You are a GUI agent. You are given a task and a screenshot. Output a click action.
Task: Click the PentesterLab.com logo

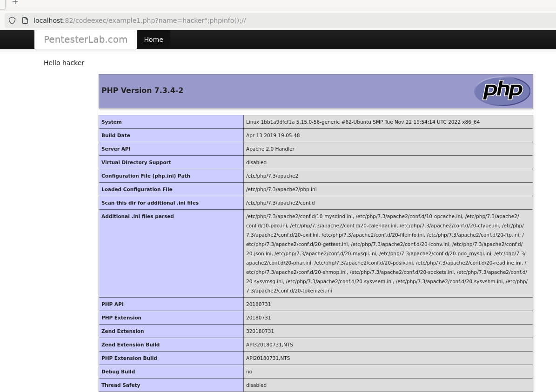(x=85, y=40)
